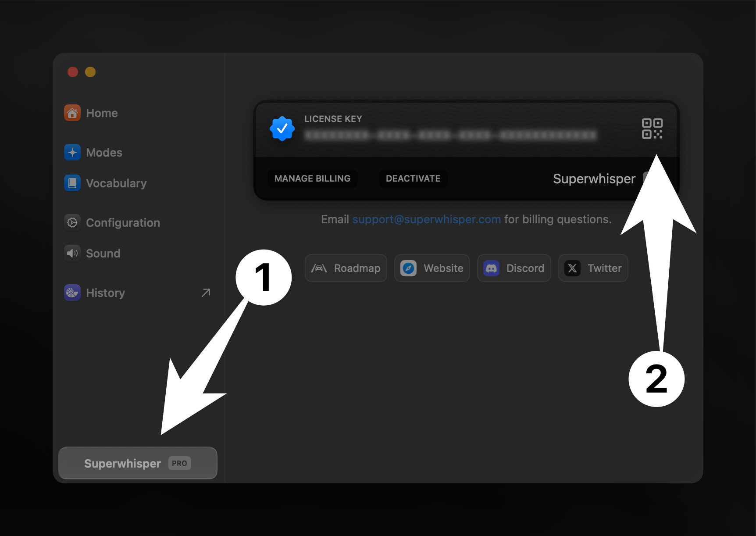
Task: Close the window with red button
Action: click(73, 72)
